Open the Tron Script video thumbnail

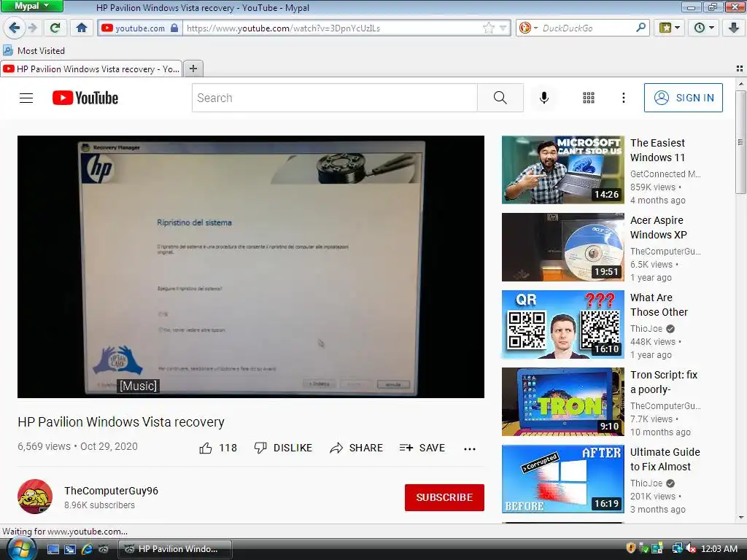tap(562, 402)
